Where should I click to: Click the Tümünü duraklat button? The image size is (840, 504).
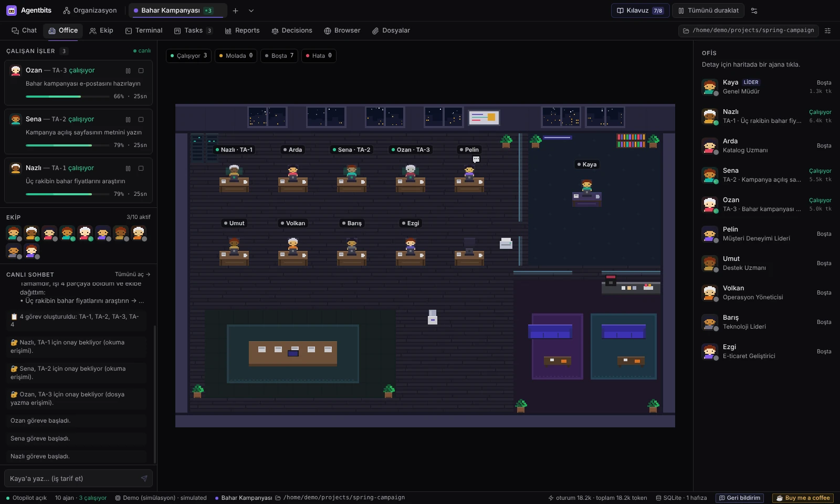(709, 10)
